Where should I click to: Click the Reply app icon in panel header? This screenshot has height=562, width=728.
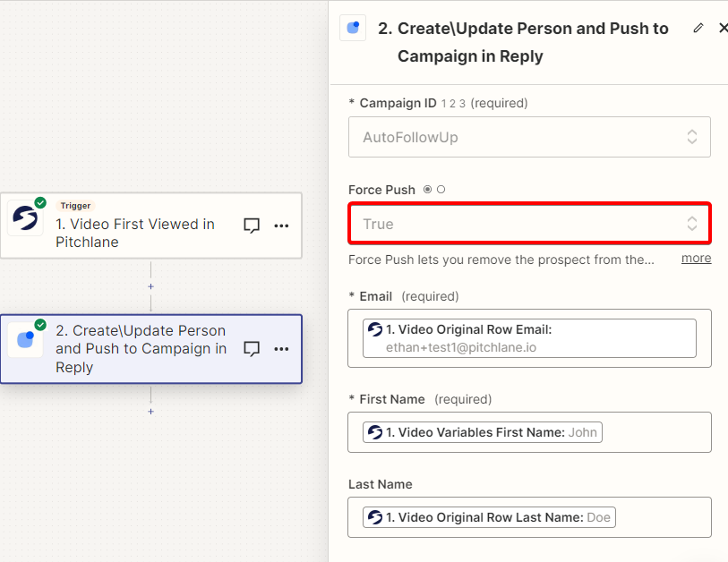coord(353,28)
